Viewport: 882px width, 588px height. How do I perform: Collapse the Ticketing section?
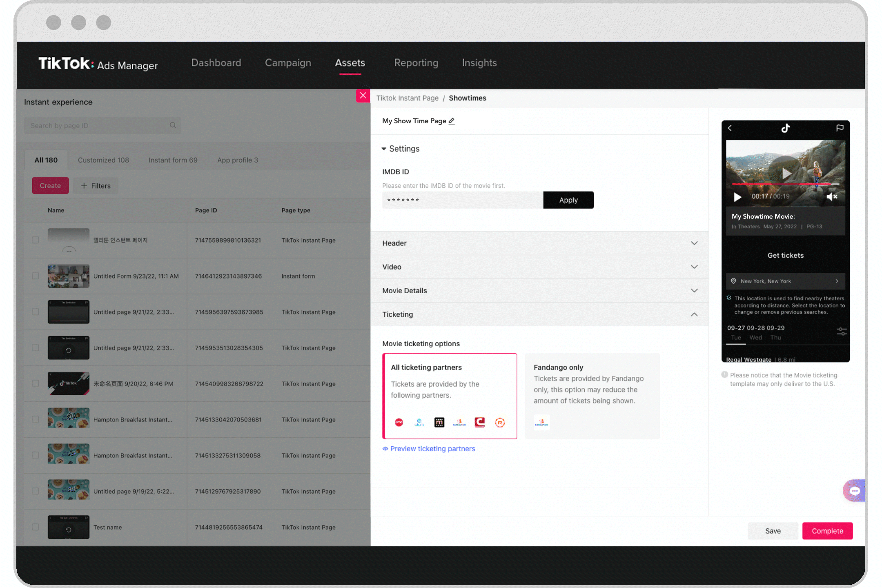(694, 314)
